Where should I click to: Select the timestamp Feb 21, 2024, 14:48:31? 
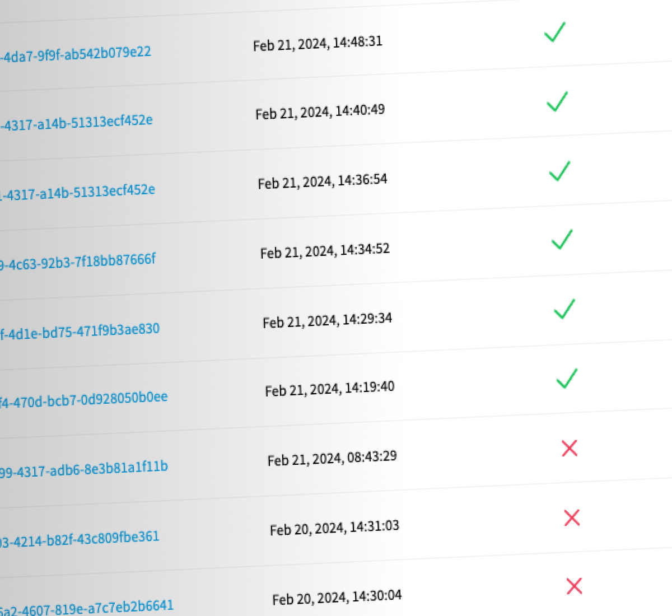(318, 43)
